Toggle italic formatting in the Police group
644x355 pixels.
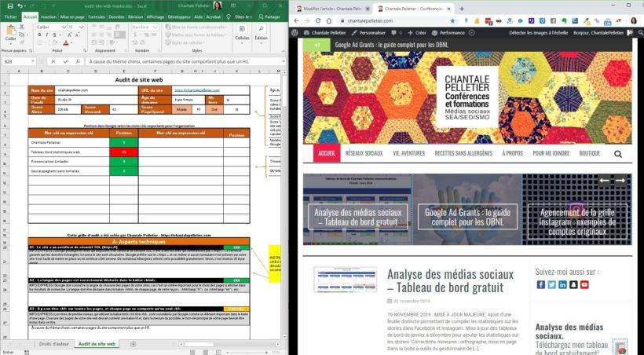[47, 35]
